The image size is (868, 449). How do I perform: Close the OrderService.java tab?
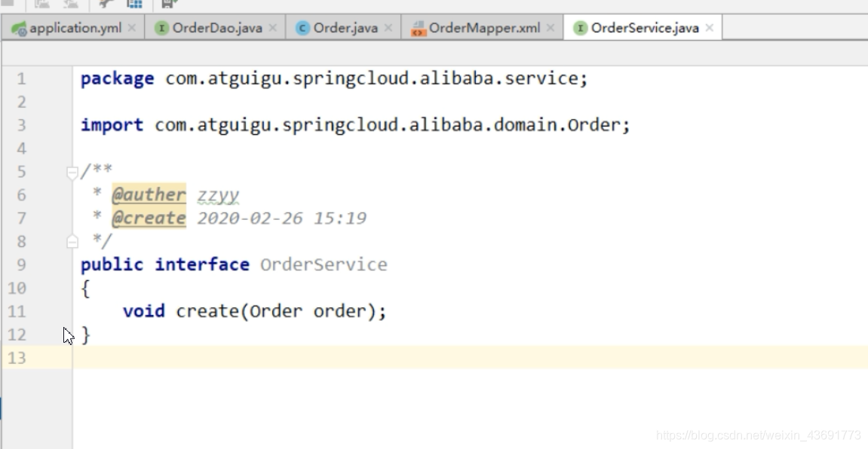click(x=709, y=28)
